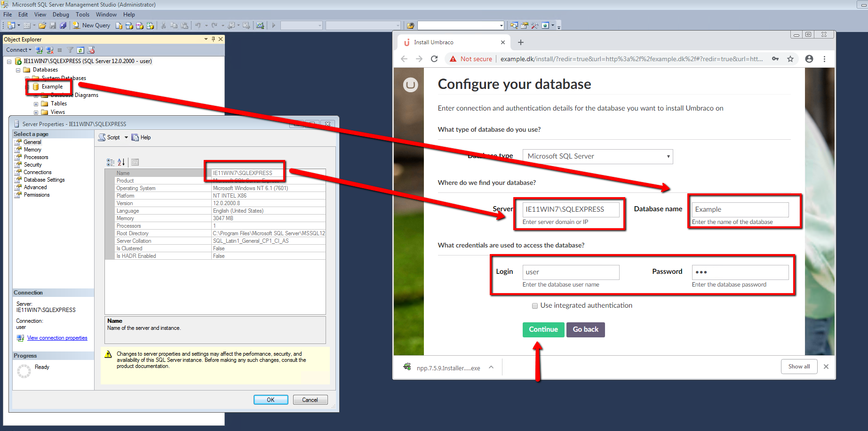This screenshot has width=868, height=431.
Task: Click the Install Umbraco browser tab
Action: [x=454, y=42]
